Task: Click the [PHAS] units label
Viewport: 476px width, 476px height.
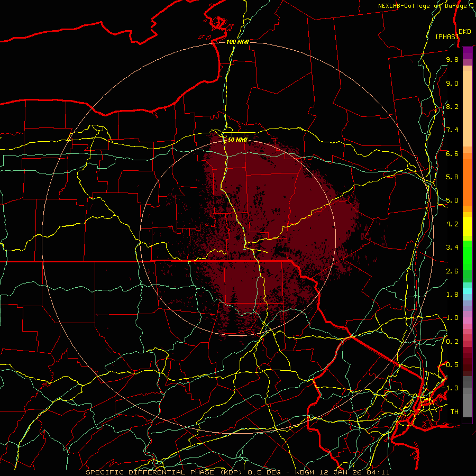Action: point(447,36)
